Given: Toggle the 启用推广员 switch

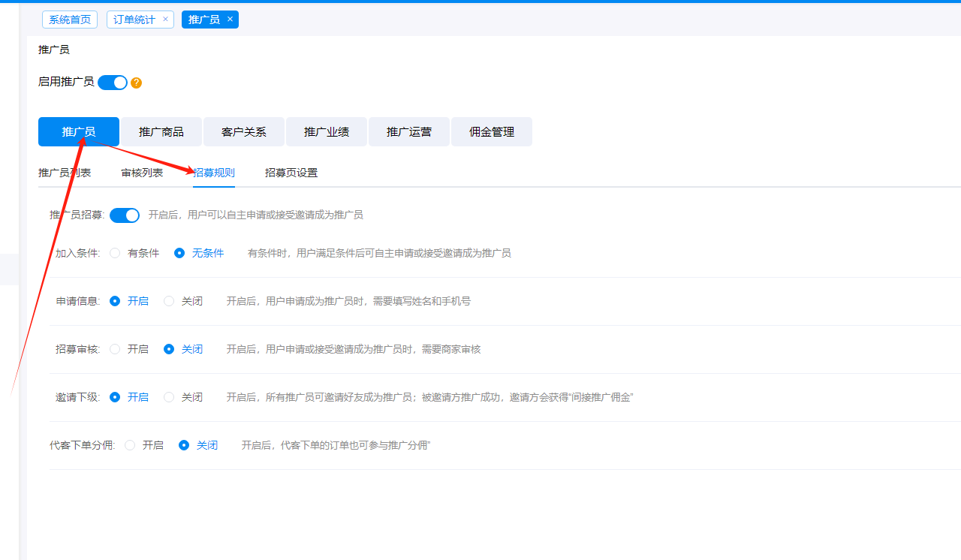Looking at the screenshot, I should pyautogui.click(x=113, y=83).
